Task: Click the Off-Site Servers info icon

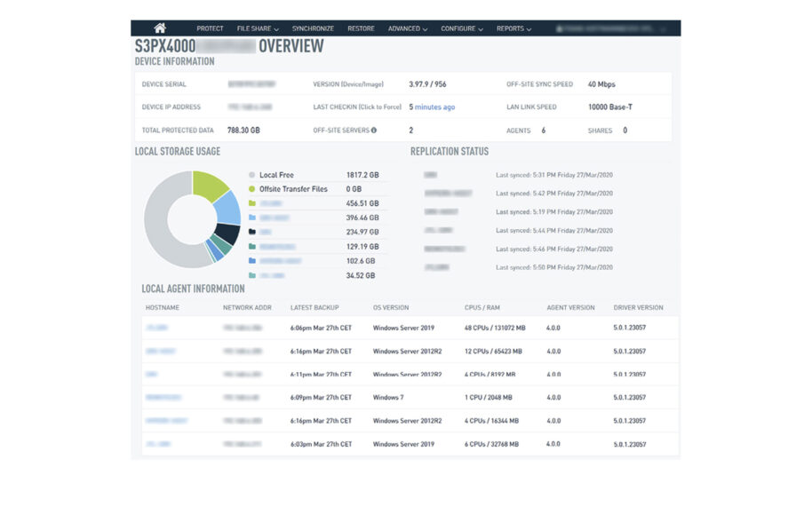Action: (373, 131)
